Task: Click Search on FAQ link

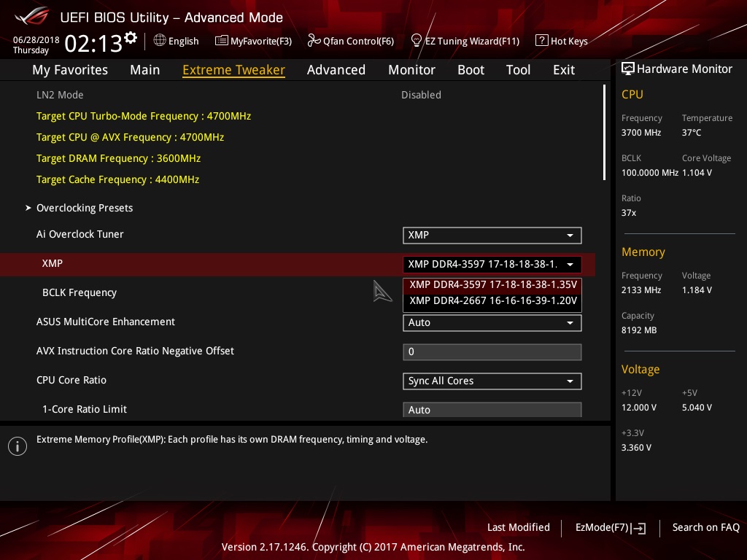Action: 705,528
